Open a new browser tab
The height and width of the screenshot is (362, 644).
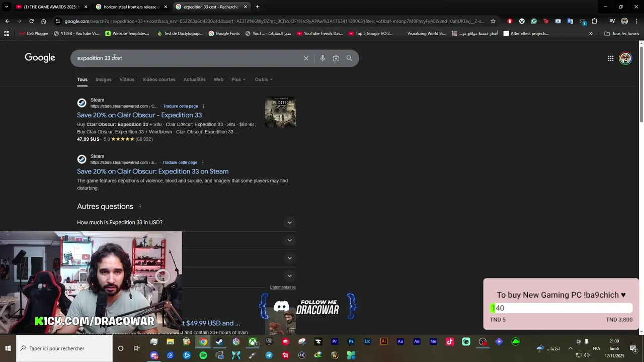coord(258,7)
